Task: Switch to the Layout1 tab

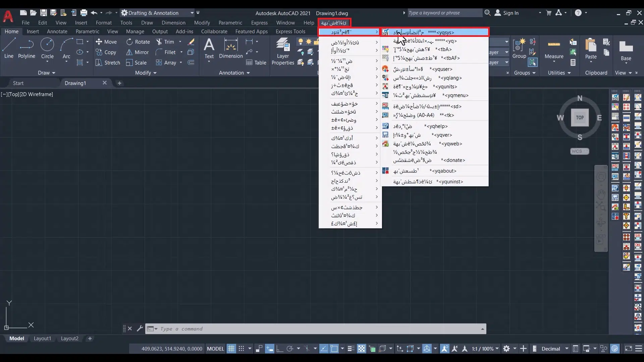Action: pyautogui.click(x=42, y=339)
